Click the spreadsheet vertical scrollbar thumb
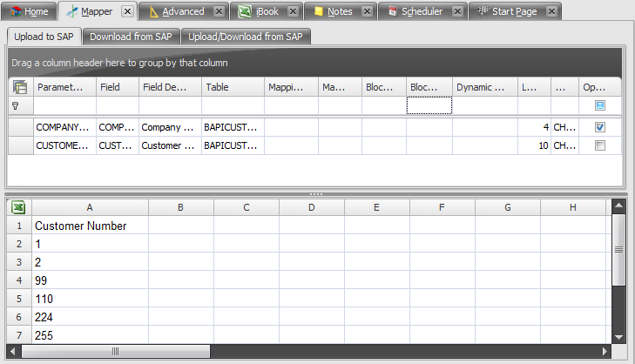Viewport: 635px width, 364px height. click(x=618, y=249)
